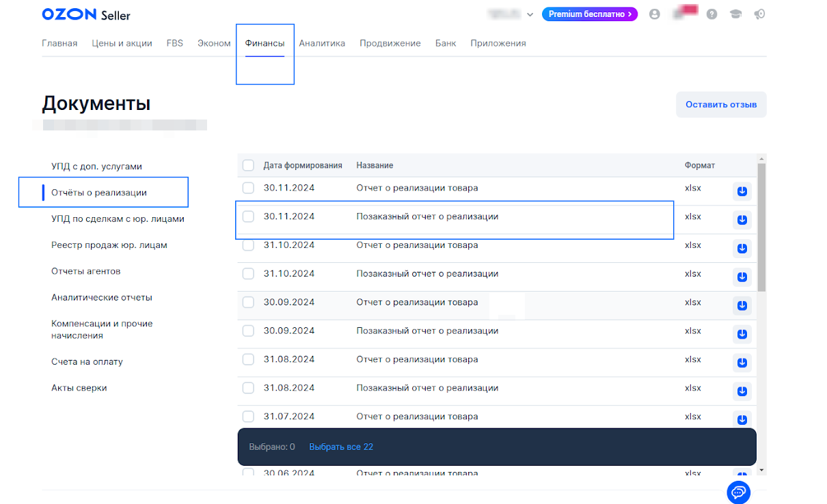
Task: Open the Цены и акции tab
Action: [x=122, y=43]
